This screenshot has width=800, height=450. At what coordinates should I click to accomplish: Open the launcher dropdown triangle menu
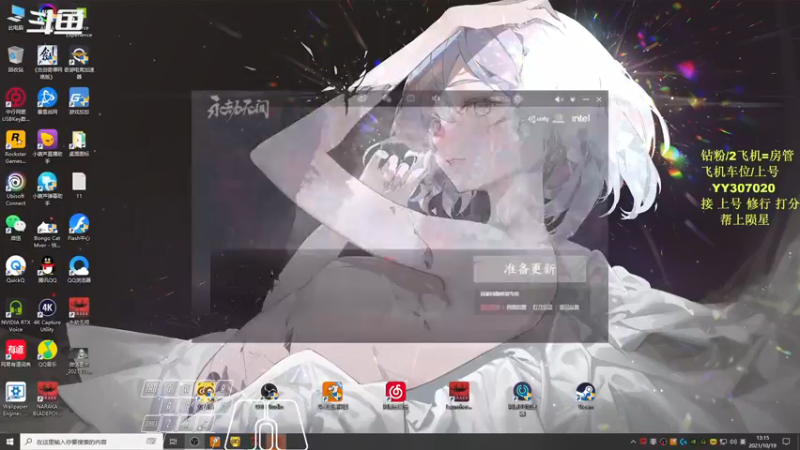click(x=572, y=99)
